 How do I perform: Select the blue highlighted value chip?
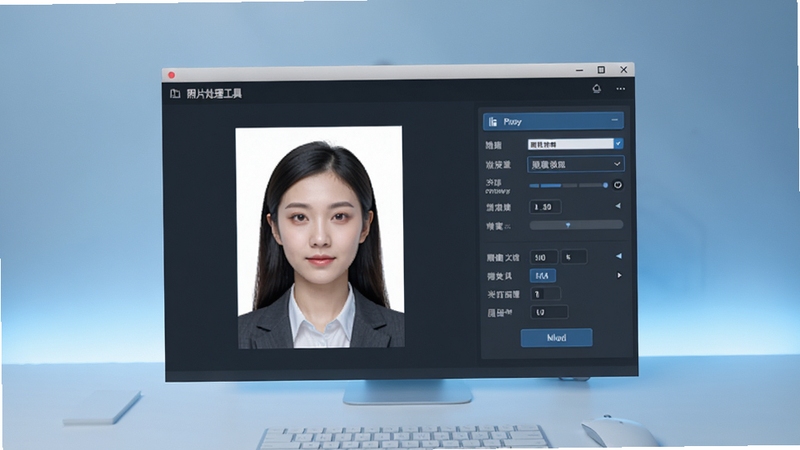pos(543,276)
